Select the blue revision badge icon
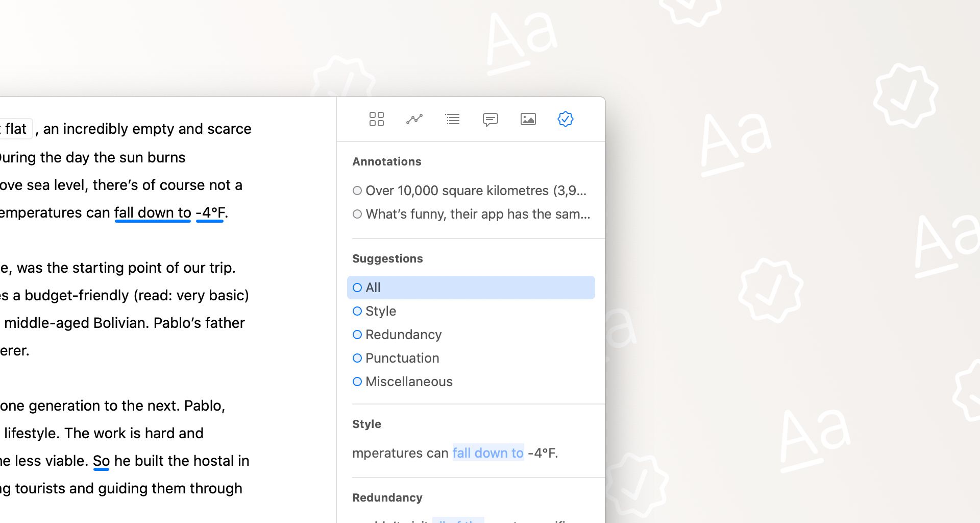The width and height of the screenshot is (980, 523). [x=566, y=119]
